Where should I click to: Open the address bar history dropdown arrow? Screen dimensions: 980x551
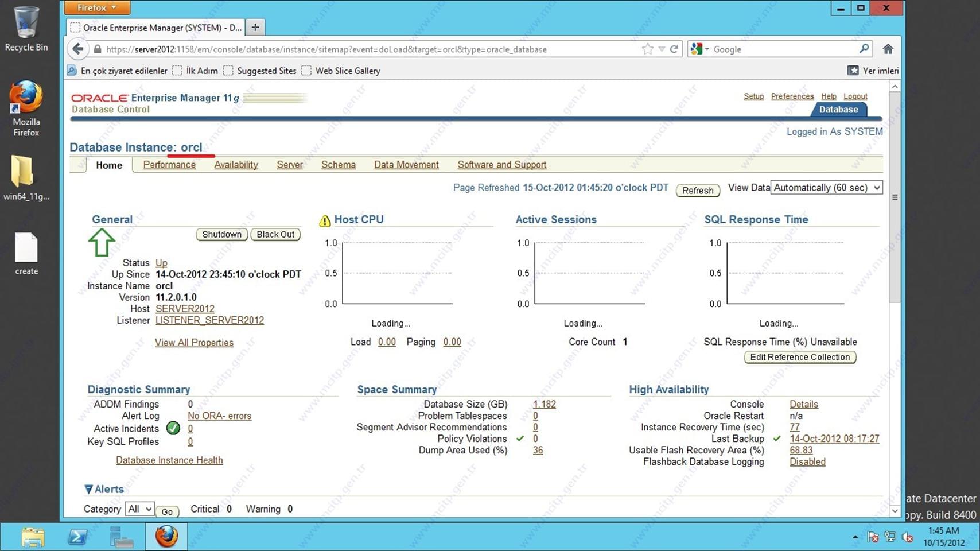click(x=662, y=49)
